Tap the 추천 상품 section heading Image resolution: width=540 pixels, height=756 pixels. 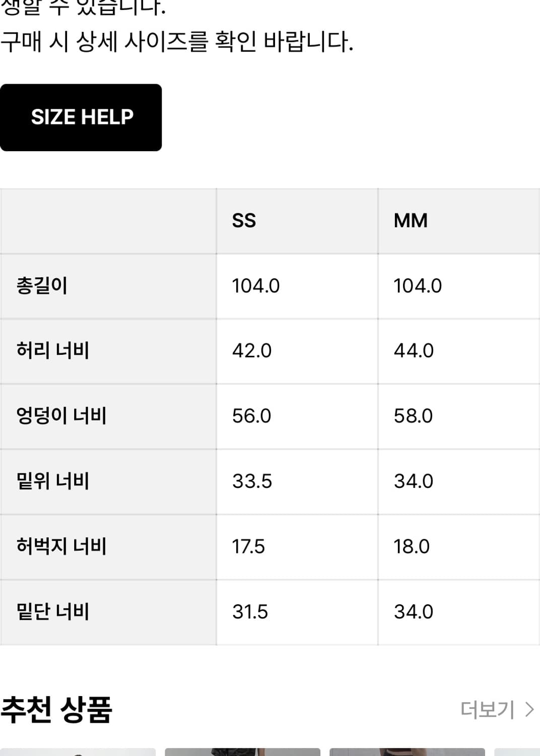pyautogui.click(x=56, y=710)
